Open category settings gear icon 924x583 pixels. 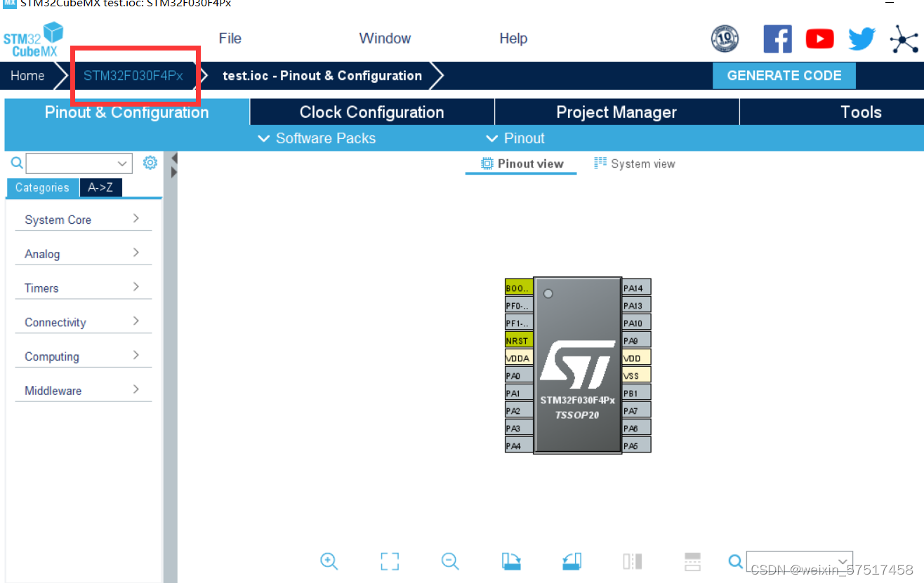150,163
